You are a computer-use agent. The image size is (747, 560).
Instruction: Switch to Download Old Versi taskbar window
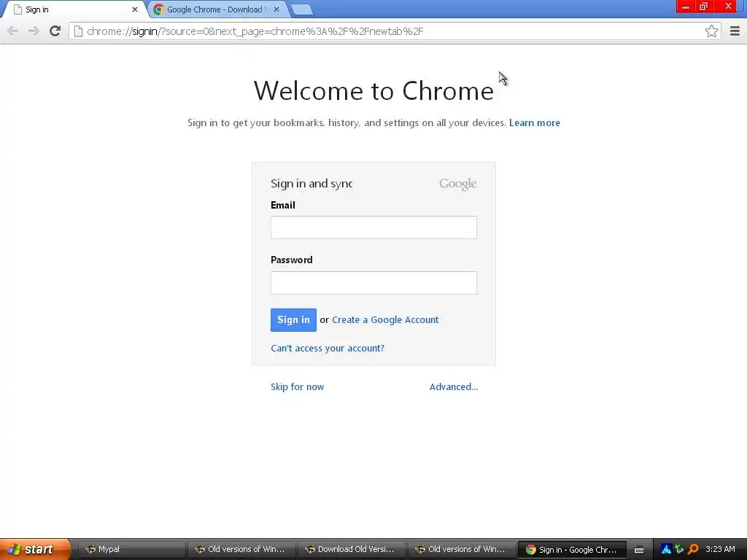point(352,549)
